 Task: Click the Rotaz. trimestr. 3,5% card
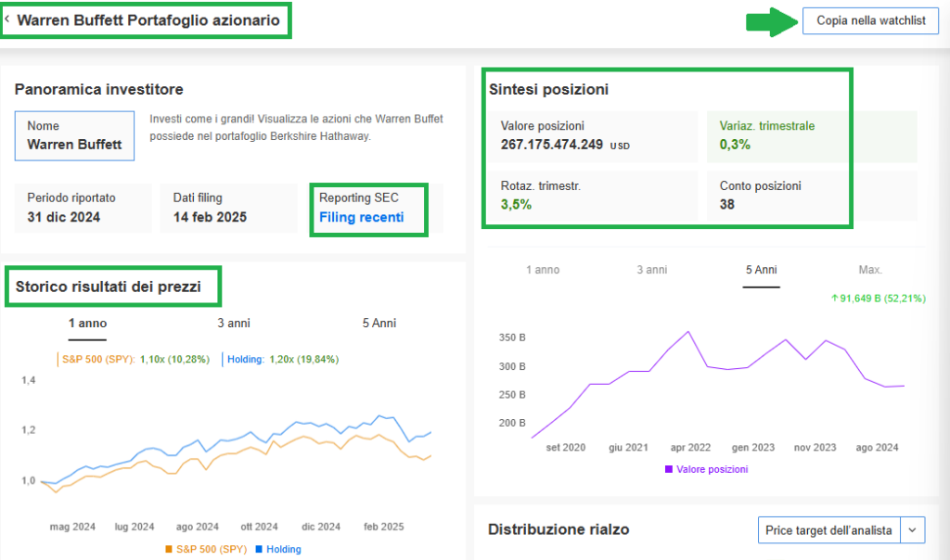[593, 196]
